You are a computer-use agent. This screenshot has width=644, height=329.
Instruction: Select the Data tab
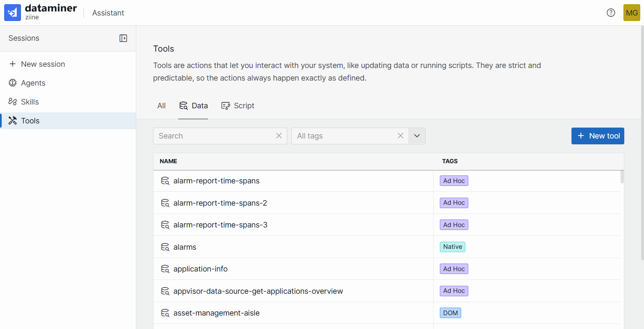(x=193, y=106)
